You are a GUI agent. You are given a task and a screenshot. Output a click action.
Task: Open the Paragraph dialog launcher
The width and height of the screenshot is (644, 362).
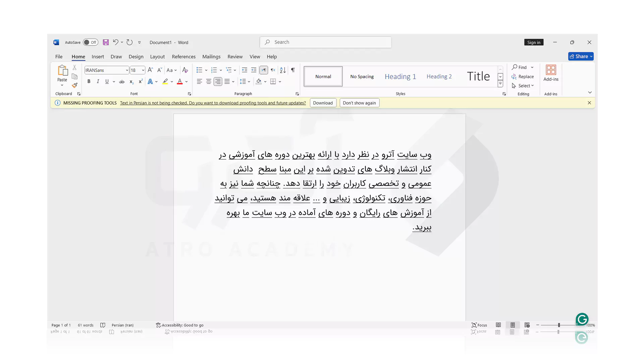coord(297,94)
